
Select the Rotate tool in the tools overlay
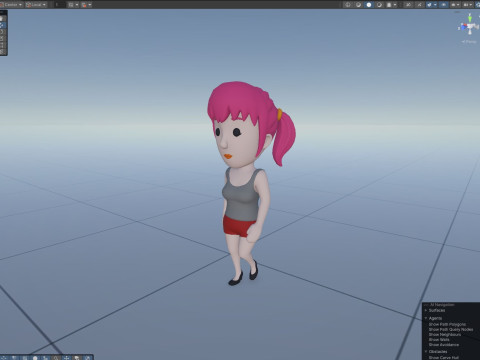pos(3,32)
